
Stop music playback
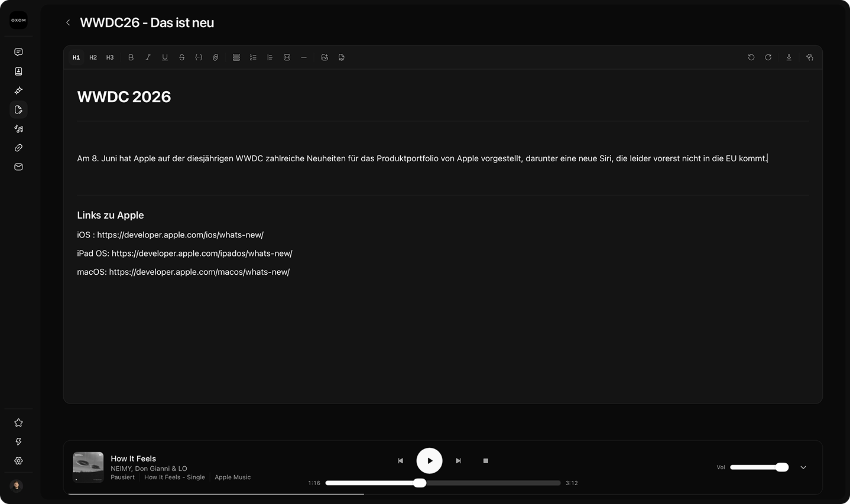(x=486, y=461)
